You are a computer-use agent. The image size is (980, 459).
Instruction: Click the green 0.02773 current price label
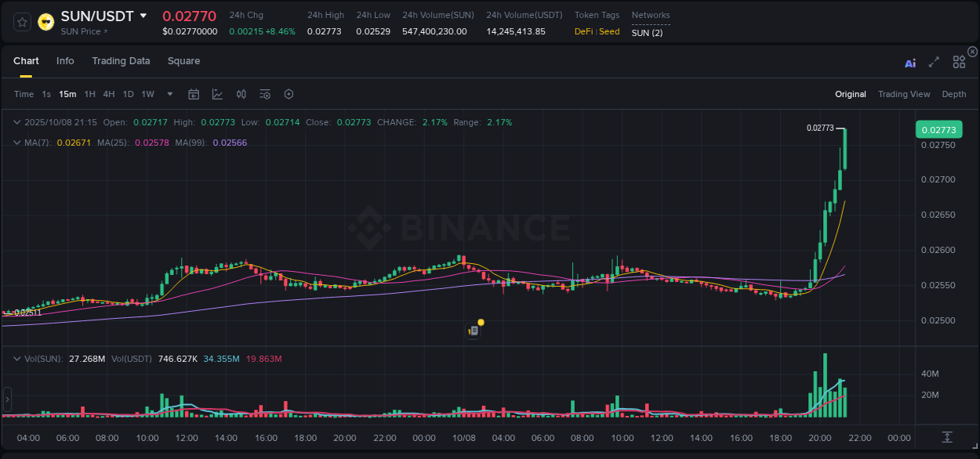pyautogui.click(x=938, y=129)
